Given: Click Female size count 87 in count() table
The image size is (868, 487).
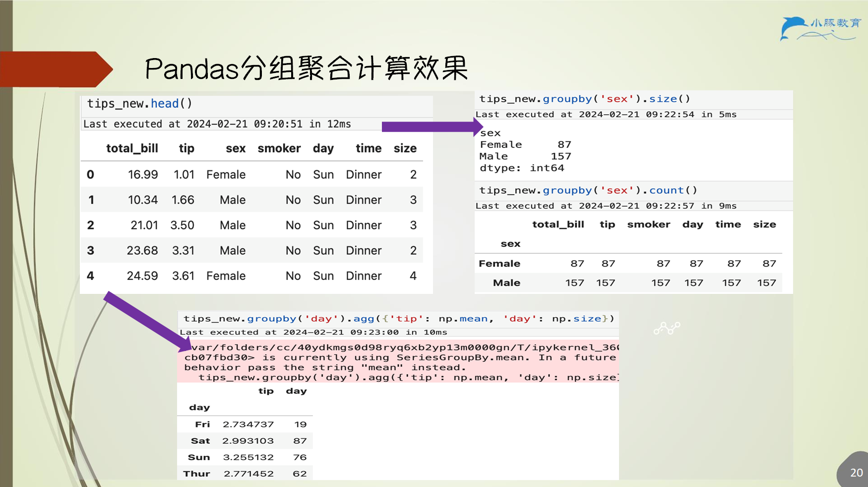Looking at the screenshot, I should pos(769,264).
